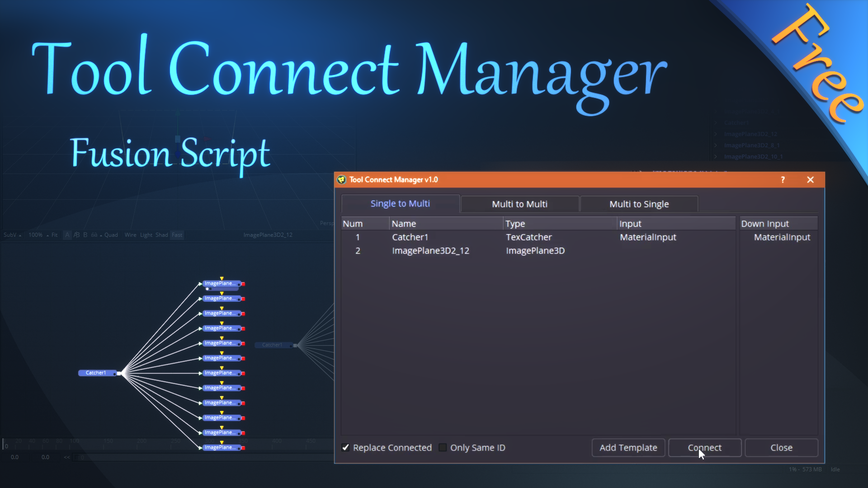Enable the Only Same ID checkbox
868x488 pixels.
[443, 447]
